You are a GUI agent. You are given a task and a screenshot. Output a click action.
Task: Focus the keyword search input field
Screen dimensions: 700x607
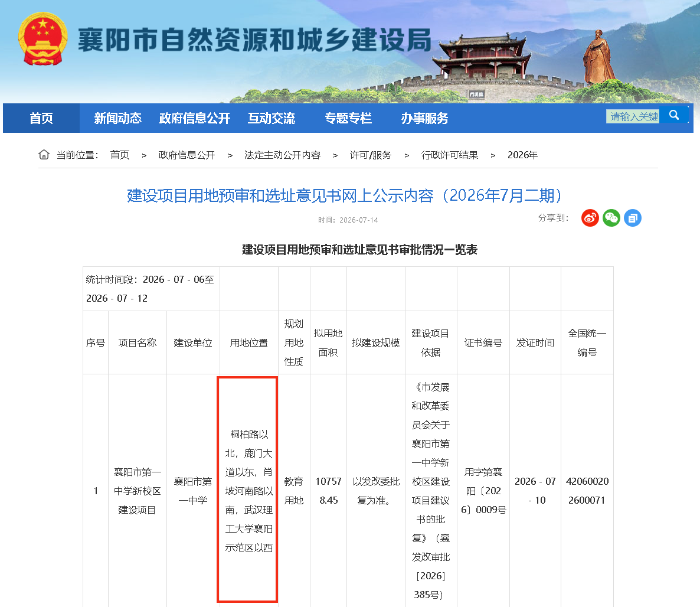click(x=633, y=116)
